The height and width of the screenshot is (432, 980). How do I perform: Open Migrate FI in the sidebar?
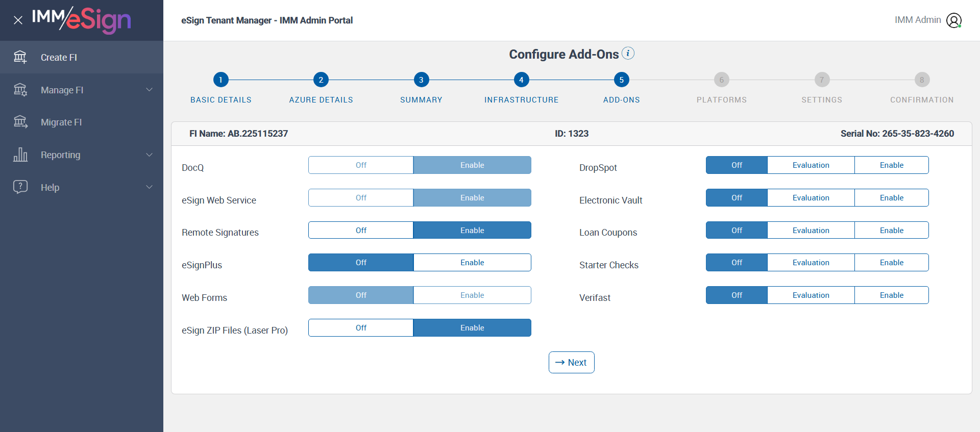pos(82,122)
